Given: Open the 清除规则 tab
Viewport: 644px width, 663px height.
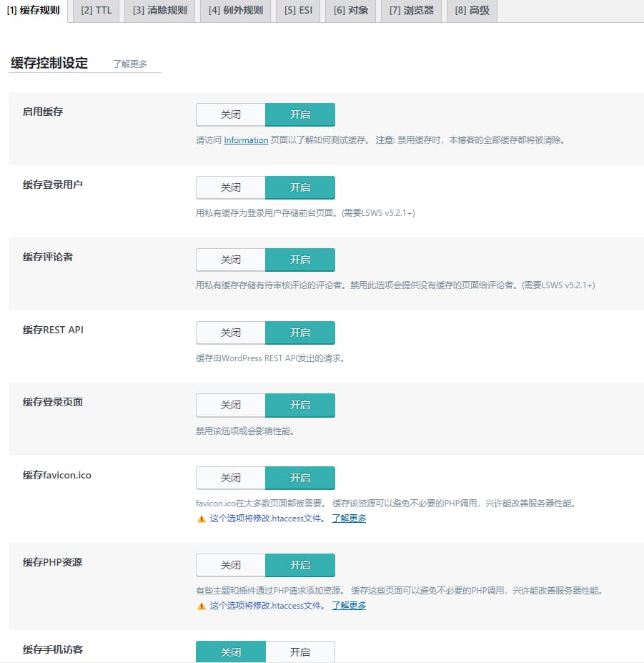Looking at the screenshot, I should [x=160, y=11].
